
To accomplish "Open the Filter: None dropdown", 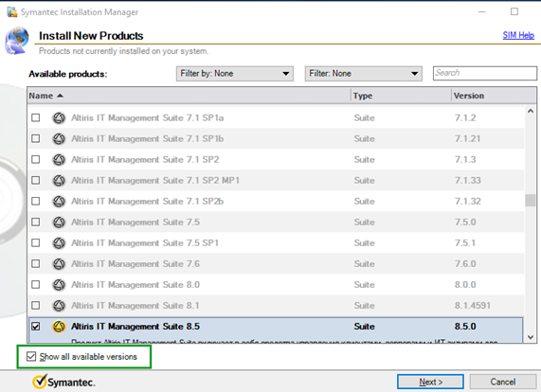I will [x=363, y=74].
